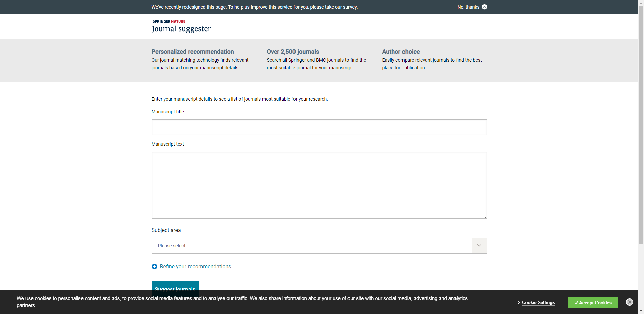Click the 'Personalized recommendation' heading
This screenshot has height=314, width=644.
tap(193, 52)
